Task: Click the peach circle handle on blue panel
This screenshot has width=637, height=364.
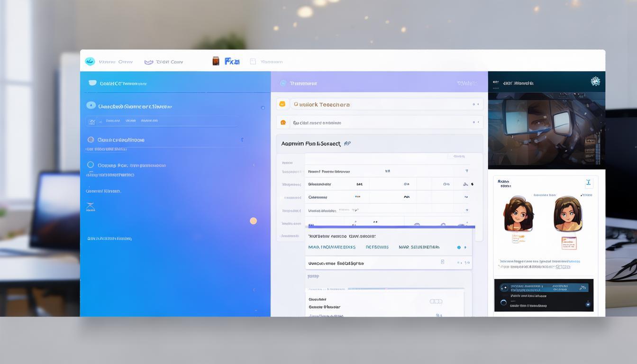Action: [253, 221]
